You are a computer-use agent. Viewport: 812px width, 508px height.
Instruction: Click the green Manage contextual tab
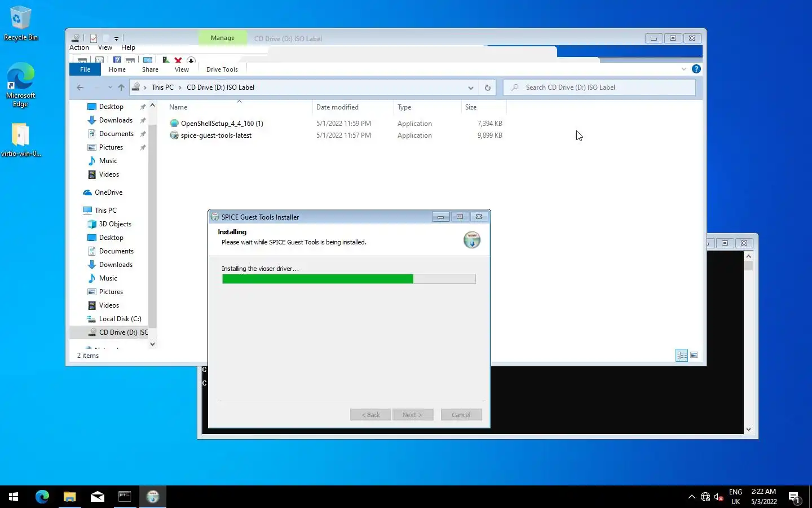pos(223,38)
